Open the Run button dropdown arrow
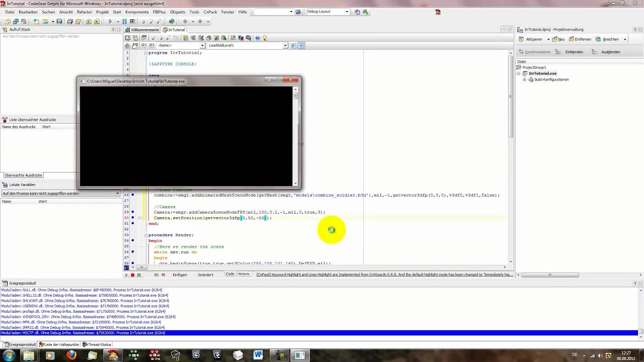Screen dimensions: 644x362 [x=118, y=22]
